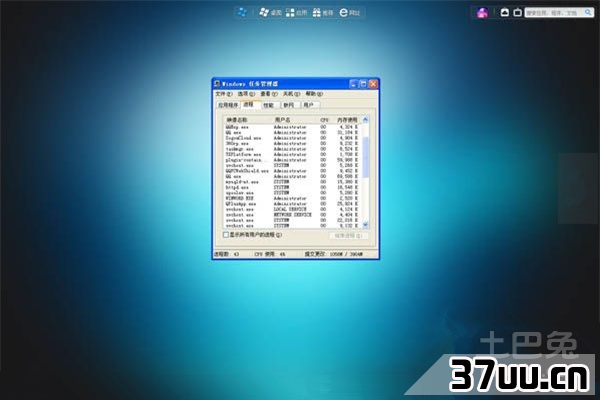The image size is (600, 400).
Task: Select the taskmgr.exe process row
Action: click(x=293, y=149)
